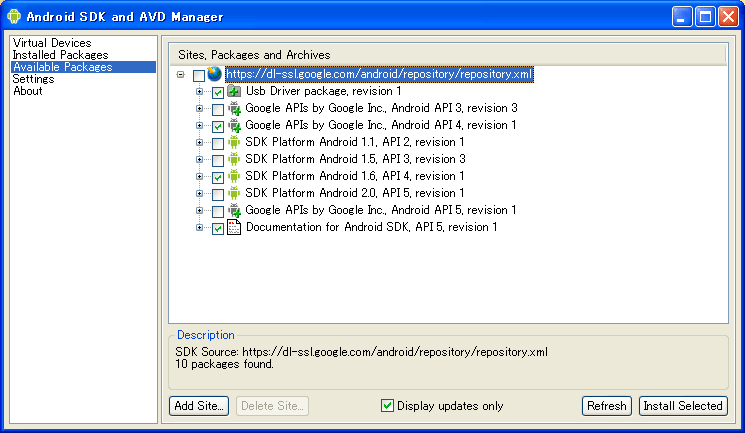
Task: Select the repository.xml URL row
Action: [x=379, y=74]
